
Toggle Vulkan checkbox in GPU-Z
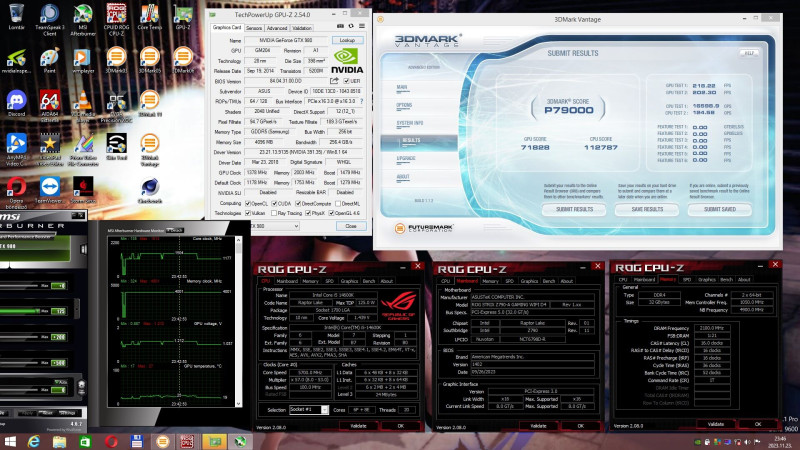[248, 213]
